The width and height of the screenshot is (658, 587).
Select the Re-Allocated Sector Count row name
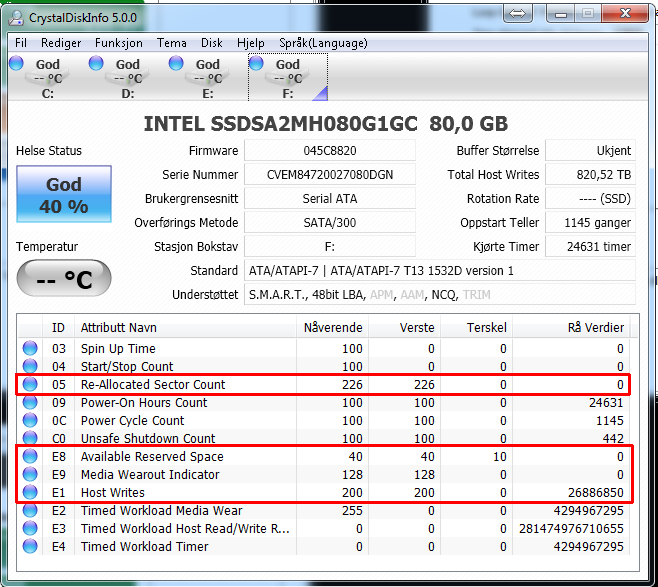[x=153, y=384]
